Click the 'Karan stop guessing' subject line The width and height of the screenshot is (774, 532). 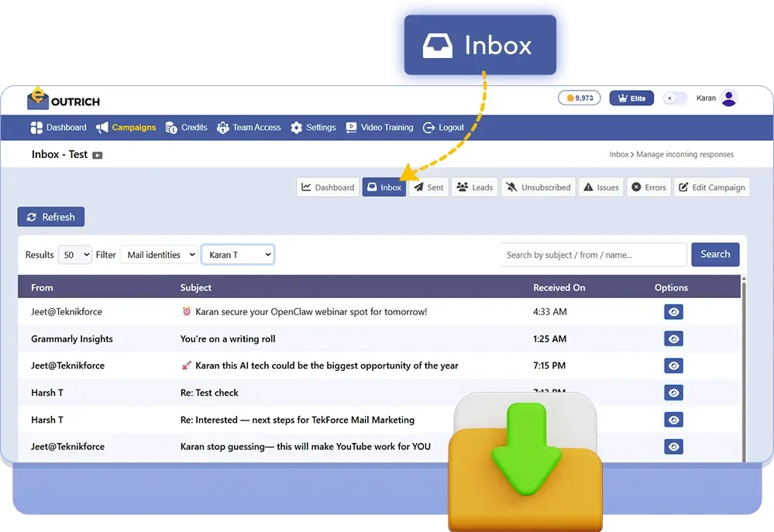click(x=305, y=447)
